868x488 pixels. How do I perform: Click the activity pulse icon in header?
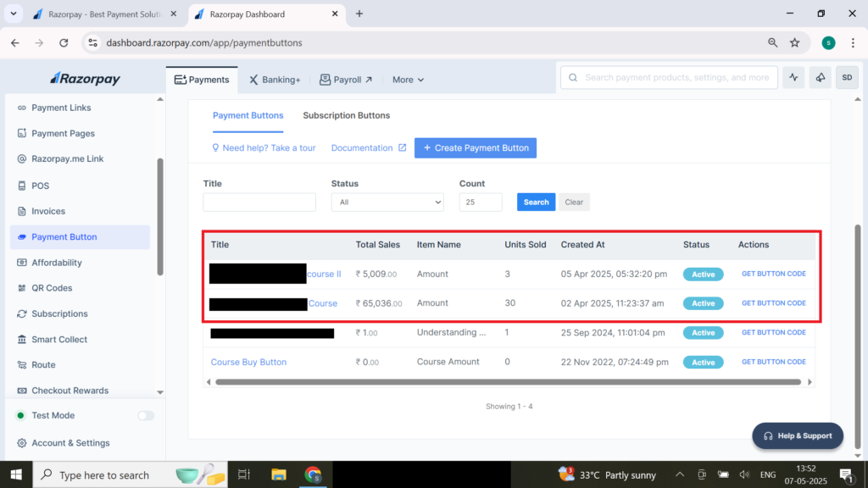tap(793, 77)
